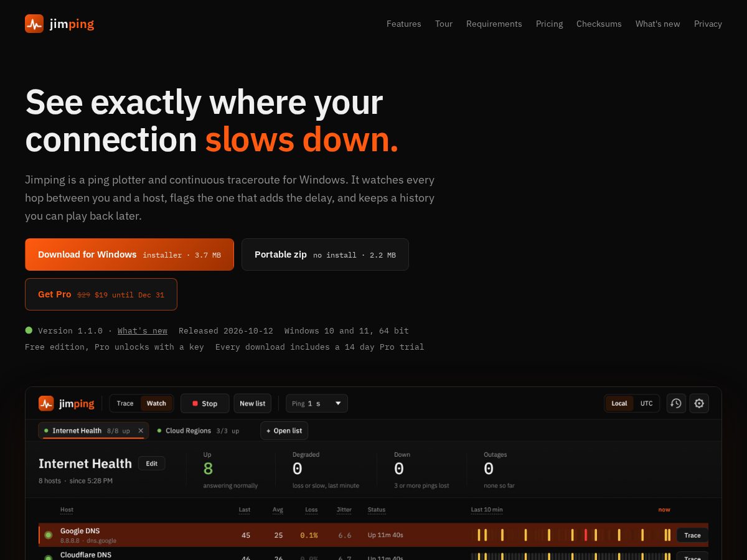Viewport: 747px width, 560px height.
Task: Select UTC time display
Action: (x=647, y=403)
